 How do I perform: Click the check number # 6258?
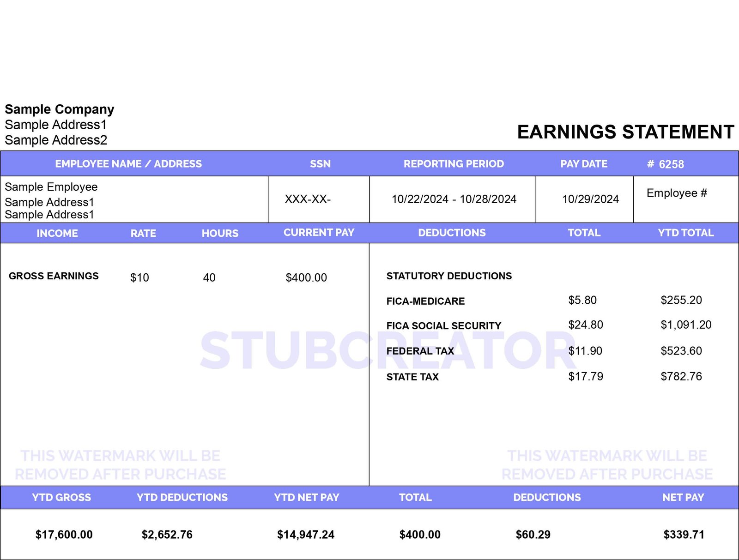pyautogui.click(x=665, y=164)
